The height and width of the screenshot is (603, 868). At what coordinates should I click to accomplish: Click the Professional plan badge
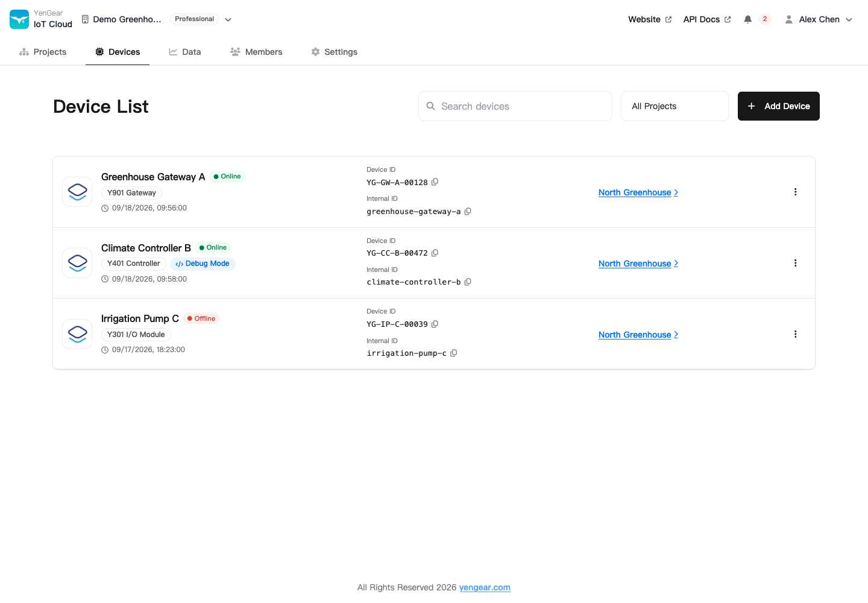(x=195, y=19)
